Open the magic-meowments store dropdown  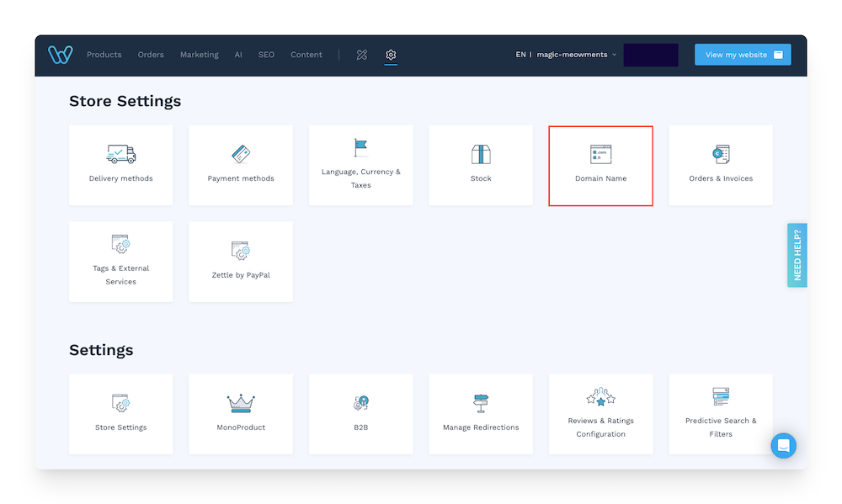click(576, 54)
